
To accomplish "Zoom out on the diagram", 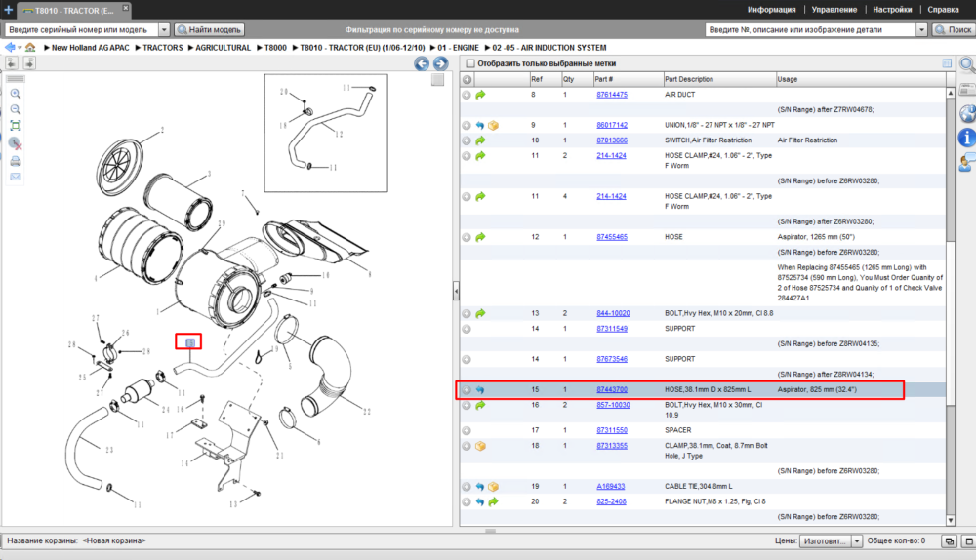I will [x=16, y=109].
